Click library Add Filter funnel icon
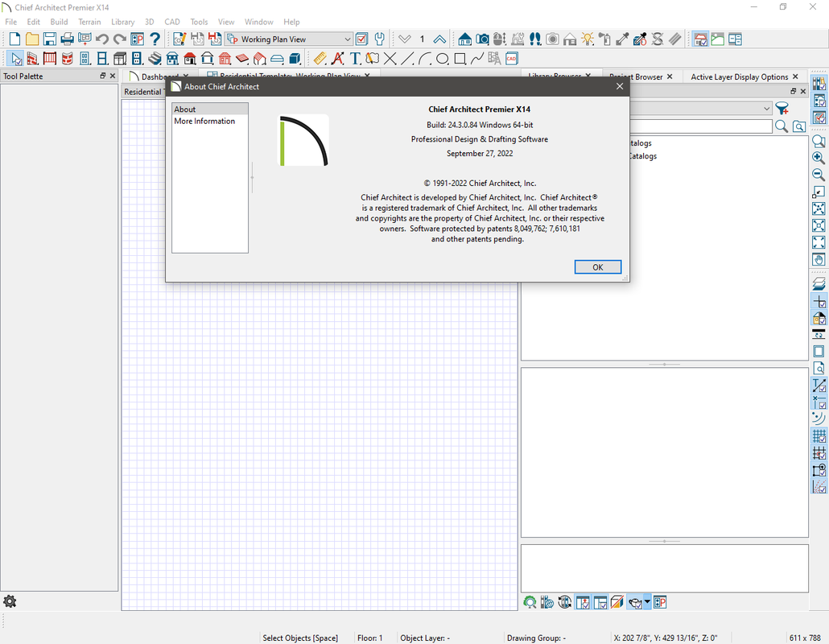This screenshot has height=644, width=829. [x=782, y=109]
